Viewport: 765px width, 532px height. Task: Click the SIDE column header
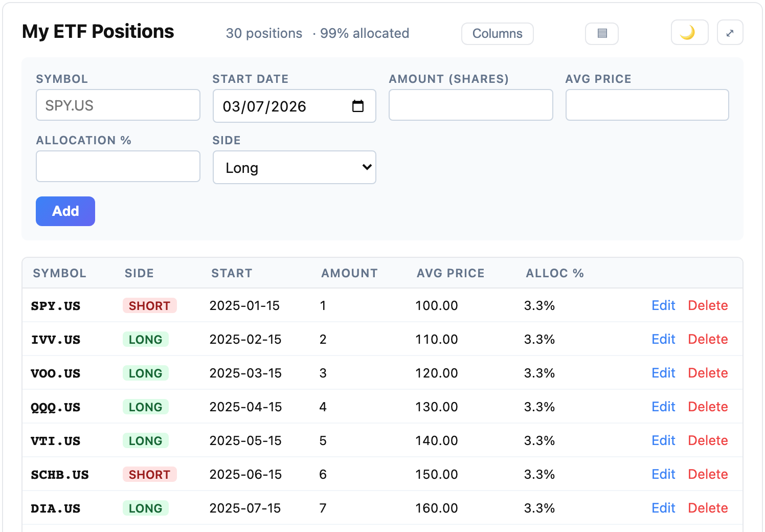click(139, 273)
